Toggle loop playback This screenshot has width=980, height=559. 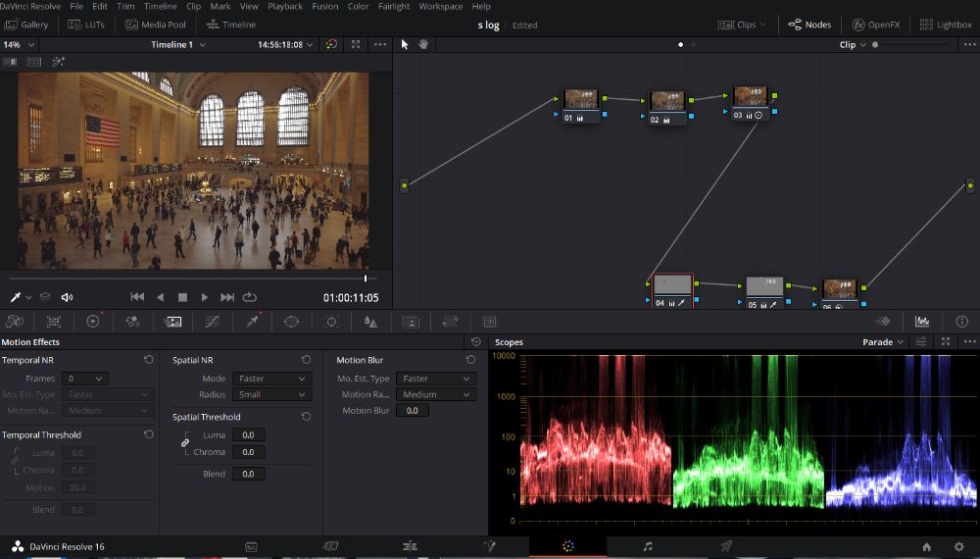pyautogui.click(x=250, y=297)
